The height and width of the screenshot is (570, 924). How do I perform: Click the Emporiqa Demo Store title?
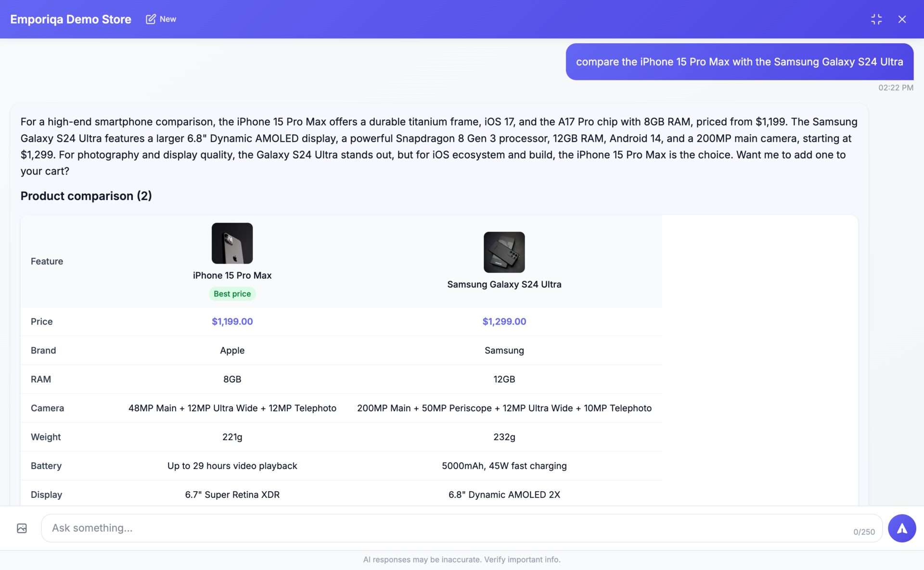(x=71, y=19)
